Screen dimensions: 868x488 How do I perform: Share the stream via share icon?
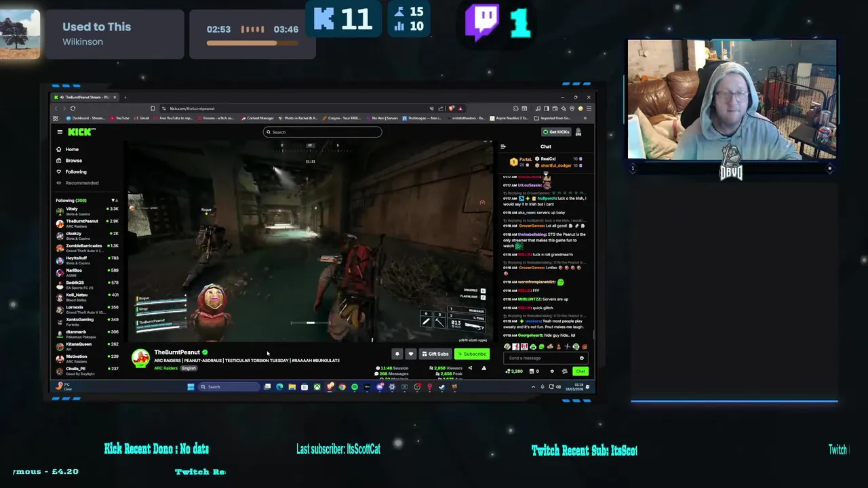470,368
